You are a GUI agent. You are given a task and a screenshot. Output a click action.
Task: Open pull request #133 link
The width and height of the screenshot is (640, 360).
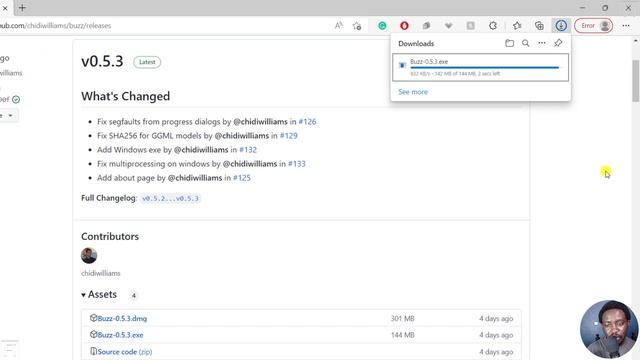pos(297,164)
